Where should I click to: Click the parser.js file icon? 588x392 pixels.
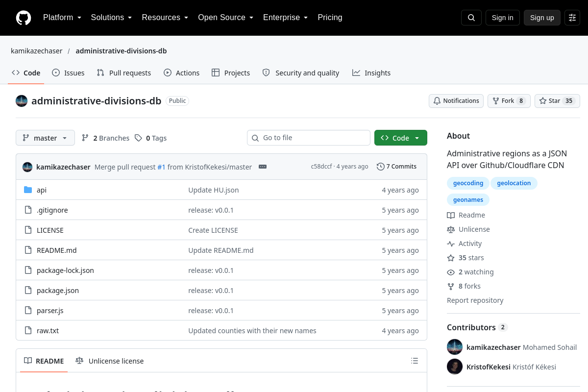pos(28,311)
